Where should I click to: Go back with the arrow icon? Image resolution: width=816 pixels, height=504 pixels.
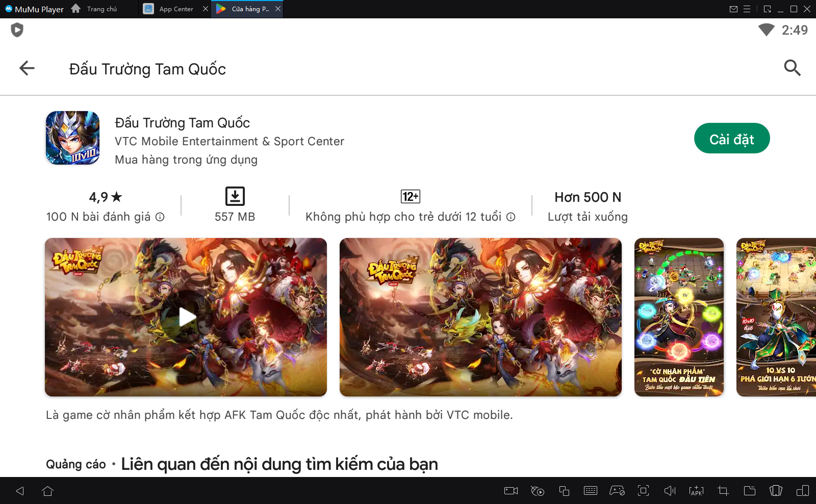click(27, 68)
